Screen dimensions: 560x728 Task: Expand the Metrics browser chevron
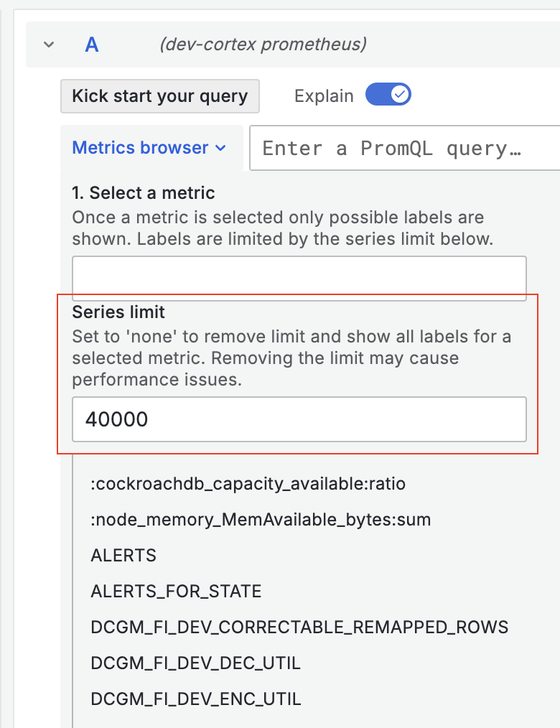[220, 147]
